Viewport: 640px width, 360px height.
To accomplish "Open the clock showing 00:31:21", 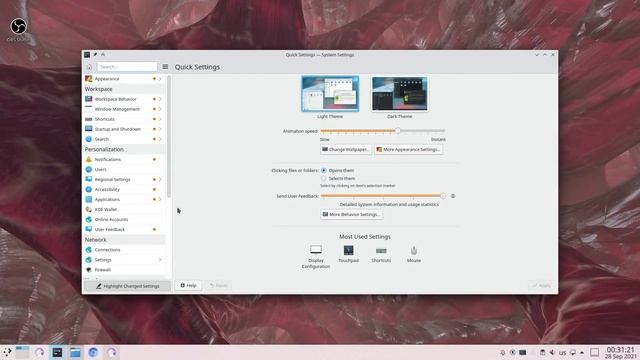I will (620, 353).
